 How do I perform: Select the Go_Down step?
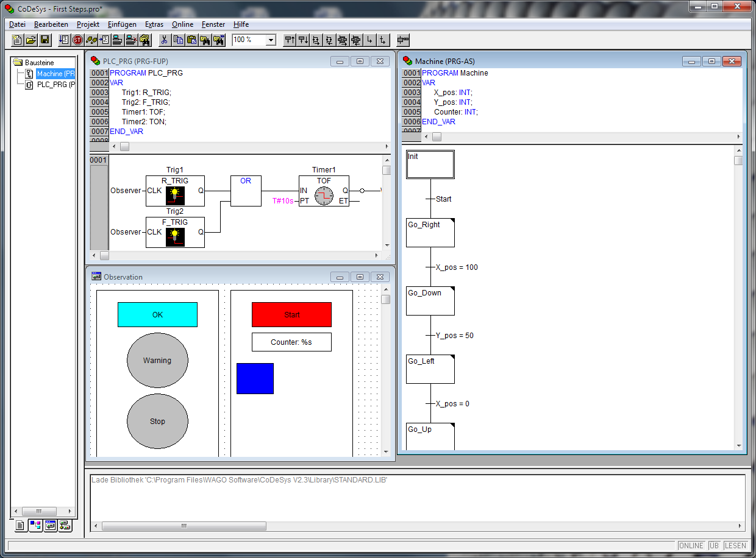pos(430,301)
